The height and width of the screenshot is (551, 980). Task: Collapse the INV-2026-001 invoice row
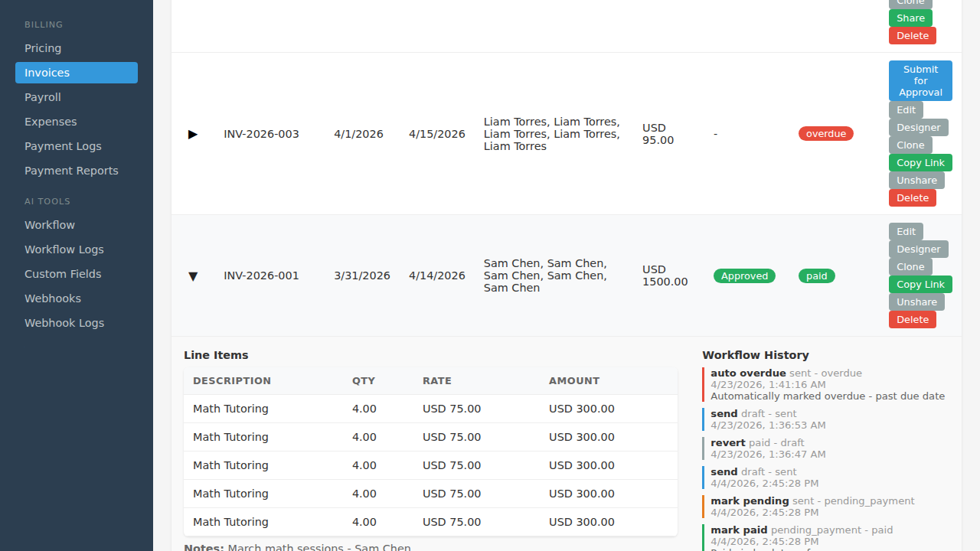(193, 275)
